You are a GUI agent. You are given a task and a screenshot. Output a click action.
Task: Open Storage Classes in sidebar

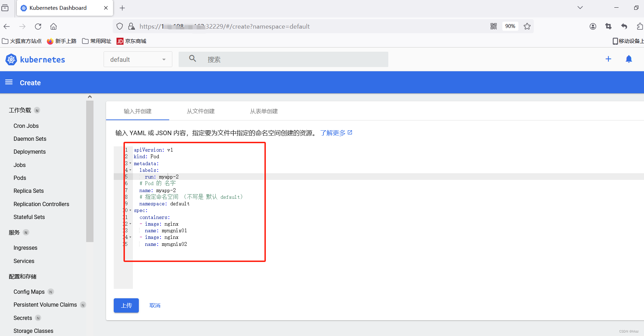33,331
